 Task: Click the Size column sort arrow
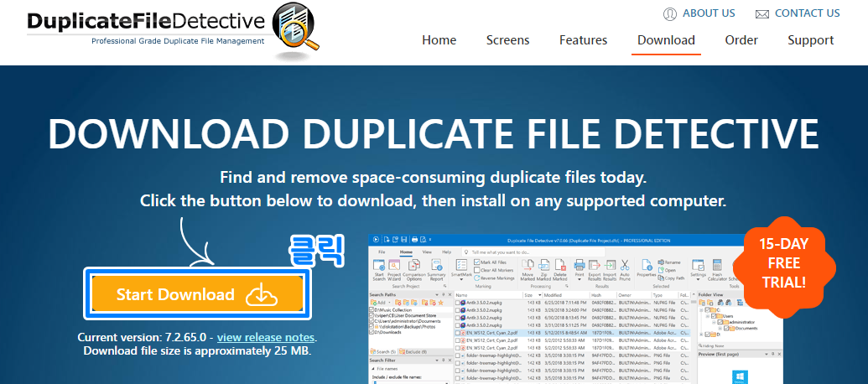pyautogui.click(x=539, y=295)
